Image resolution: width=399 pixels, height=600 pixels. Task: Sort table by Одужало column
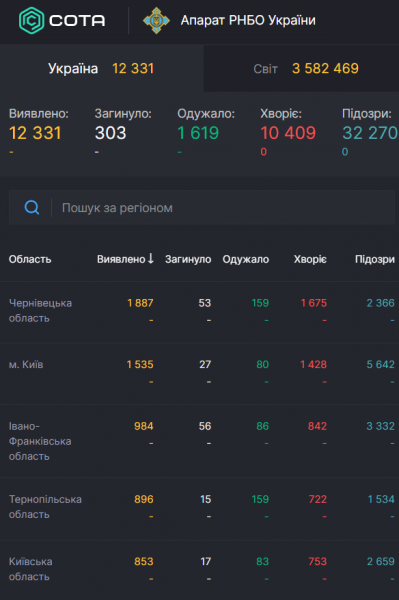pos(246,259)
